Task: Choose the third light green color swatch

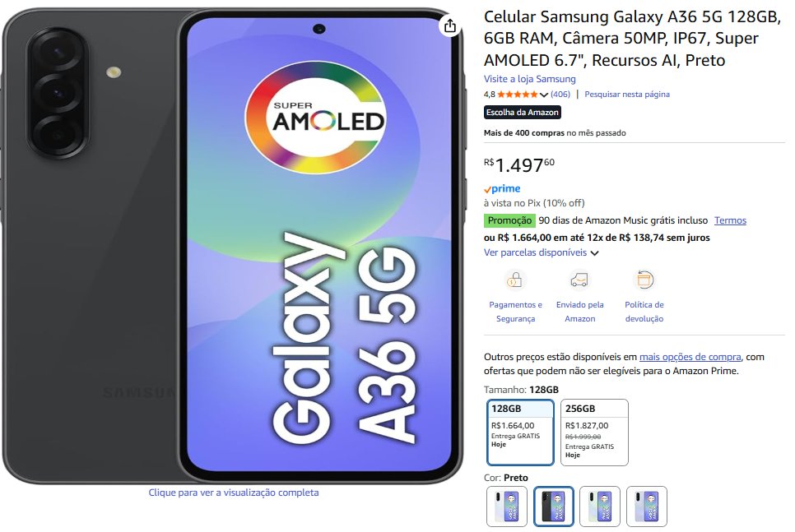Action: tap(600, 507)
